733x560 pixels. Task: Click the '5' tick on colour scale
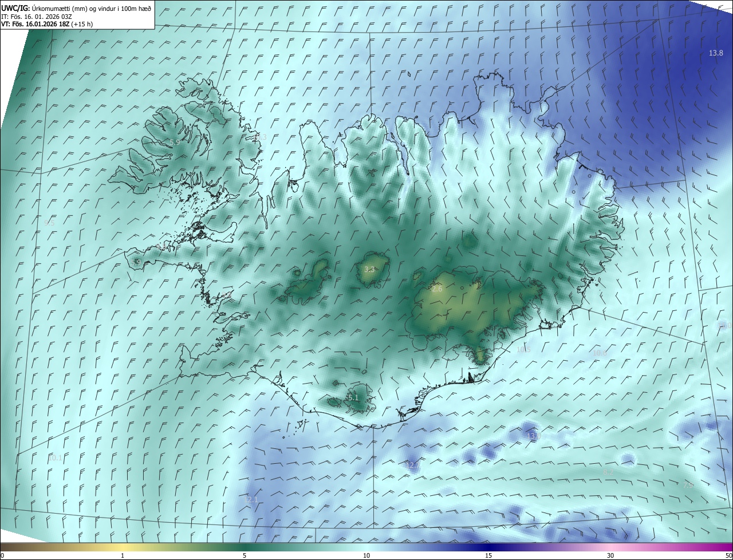(245, 556)
